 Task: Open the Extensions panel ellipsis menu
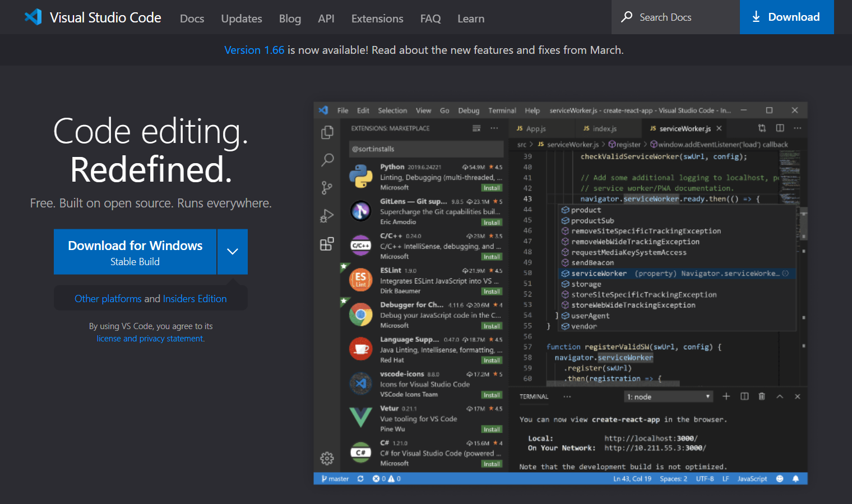tap(494, 128)
